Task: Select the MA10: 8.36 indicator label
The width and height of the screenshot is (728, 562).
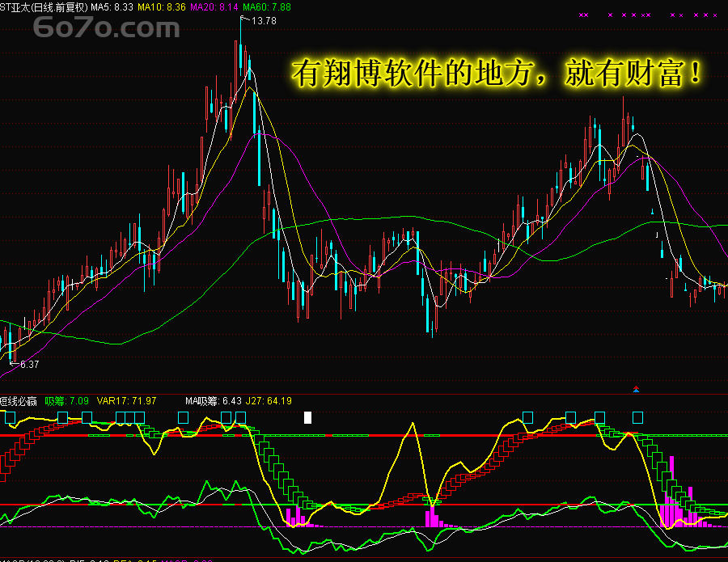Action: click(x=162, y=7)
